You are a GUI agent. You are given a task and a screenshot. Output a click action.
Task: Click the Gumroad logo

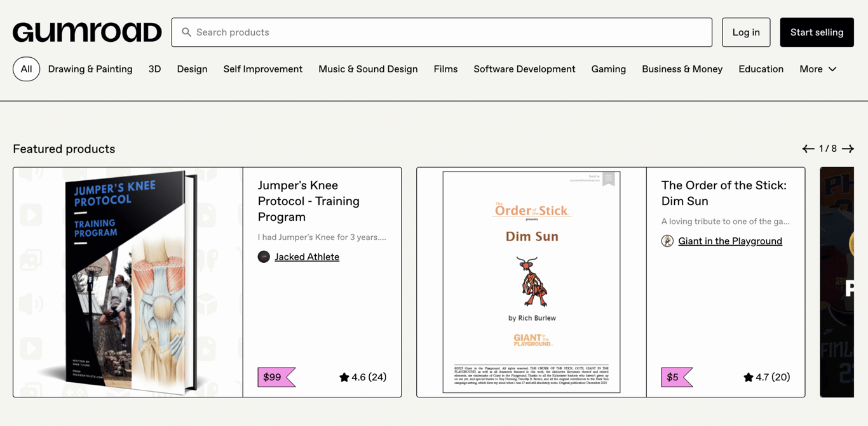coord(87,32)
